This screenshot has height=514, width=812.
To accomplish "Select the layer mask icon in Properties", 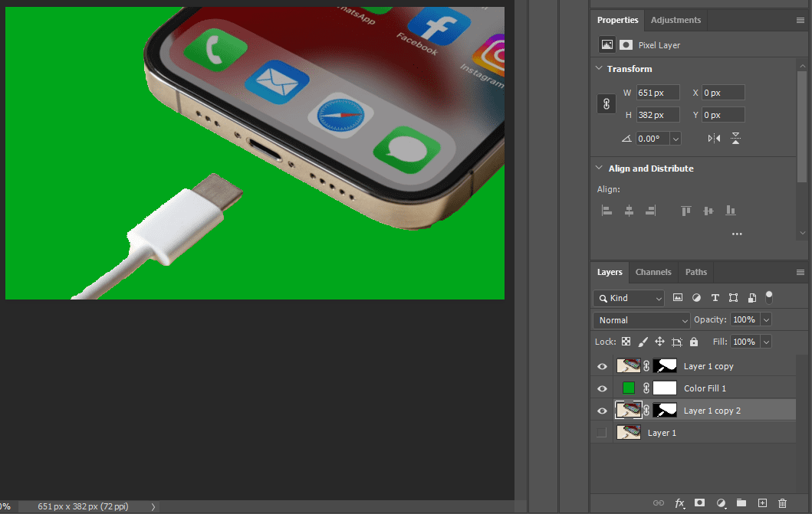I will point(626,45).
